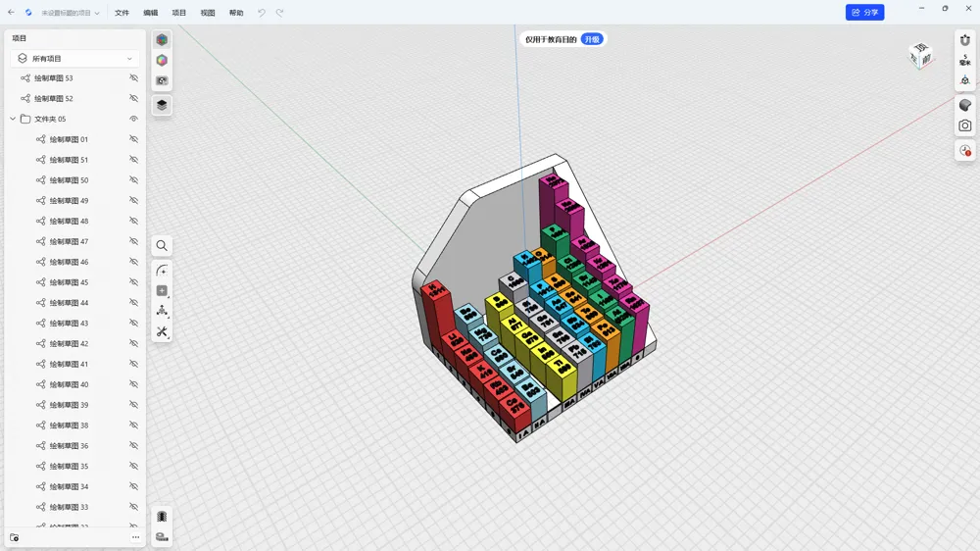Click the coordinate axes orientation icon
980x551 pixels.
[965, 80]
